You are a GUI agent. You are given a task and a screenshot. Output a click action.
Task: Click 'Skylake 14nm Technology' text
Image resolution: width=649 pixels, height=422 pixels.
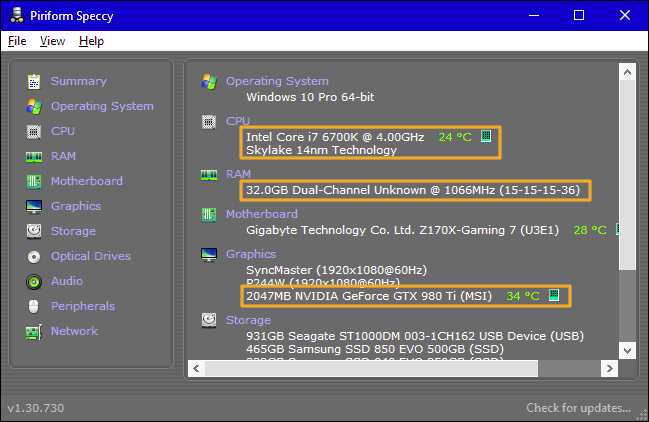pos(322,150)
